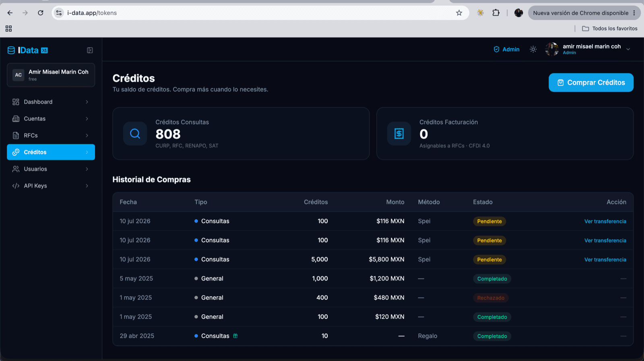Bookmark this page with the star icon
Image resolution: width=644 pixels, height=361 pixels.
(x=459, y=13)
